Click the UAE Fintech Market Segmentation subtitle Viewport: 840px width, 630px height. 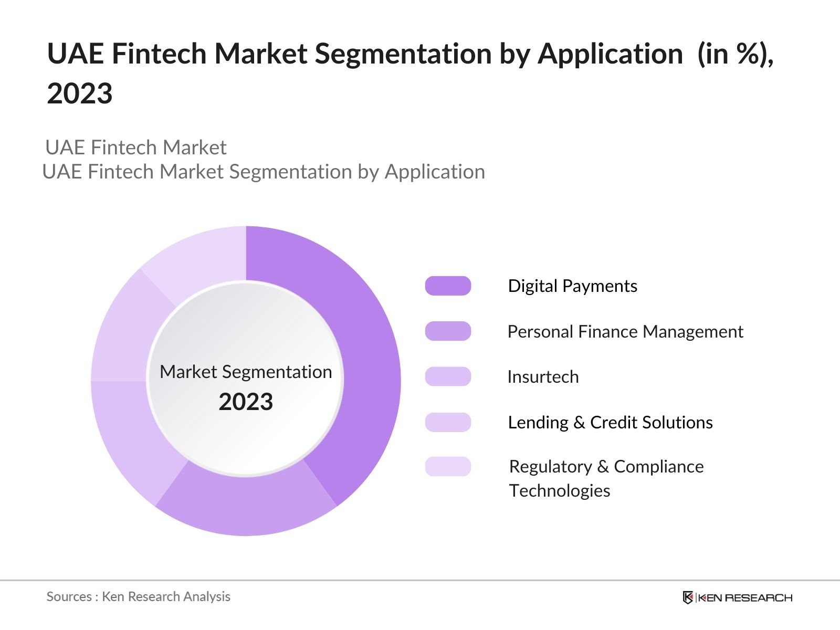265,171
